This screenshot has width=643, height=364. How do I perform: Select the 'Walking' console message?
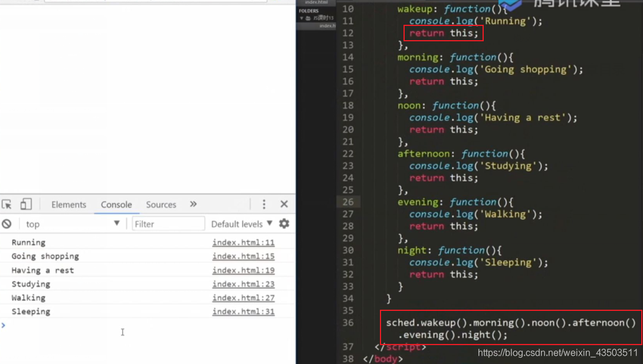click(x=28, y=297)
